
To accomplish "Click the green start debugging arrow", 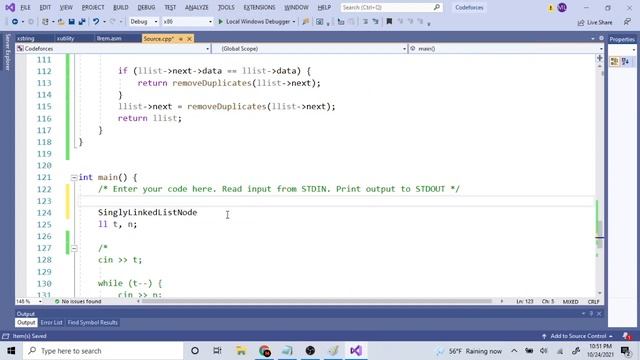I will pyautogui.click(x=220, y=22).
